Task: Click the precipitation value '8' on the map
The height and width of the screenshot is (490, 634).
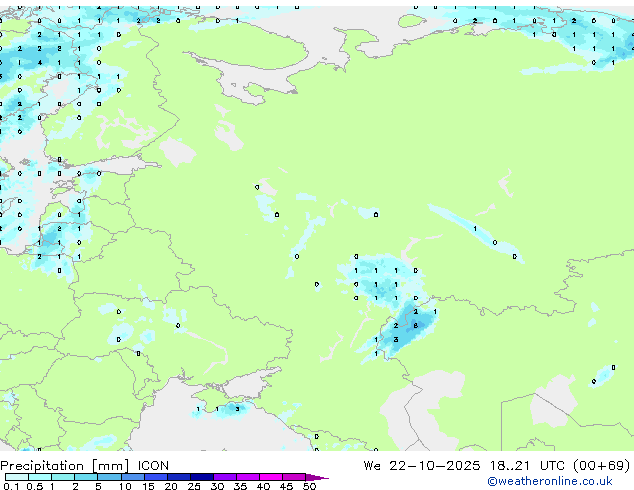Action: click(416, 325)
